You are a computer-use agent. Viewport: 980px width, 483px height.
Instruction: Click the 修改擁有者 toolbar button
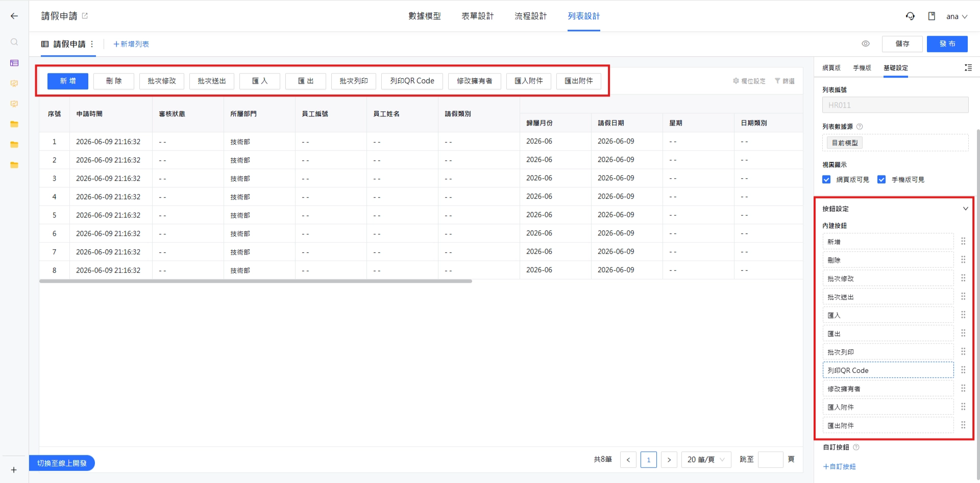pos(475,81)
